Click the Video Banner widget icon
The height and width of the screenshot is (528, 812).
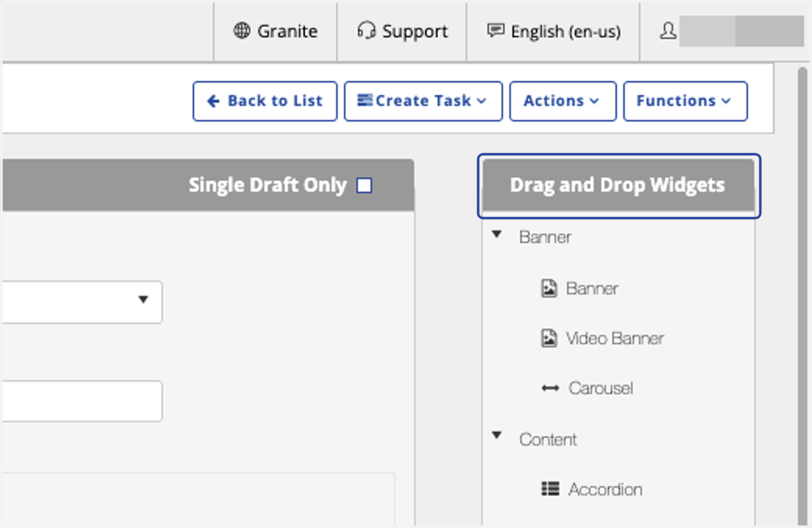pos(549,338)
